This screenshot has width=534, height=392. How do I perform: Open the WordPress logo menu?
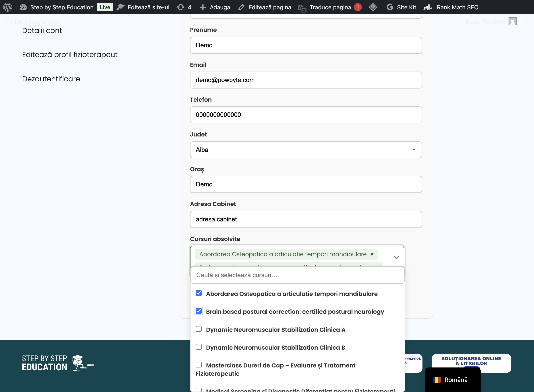point(8,7)
